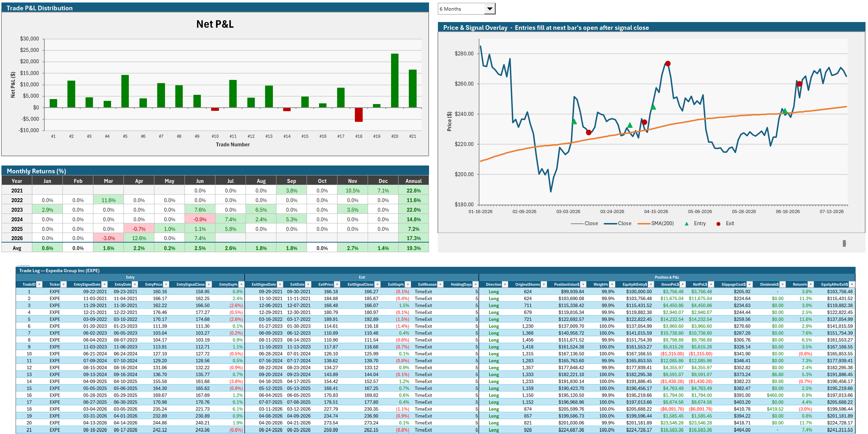Screen dimensions: 868x434
Task: Open the ExitGap% column filter
Action: (408, 284)
